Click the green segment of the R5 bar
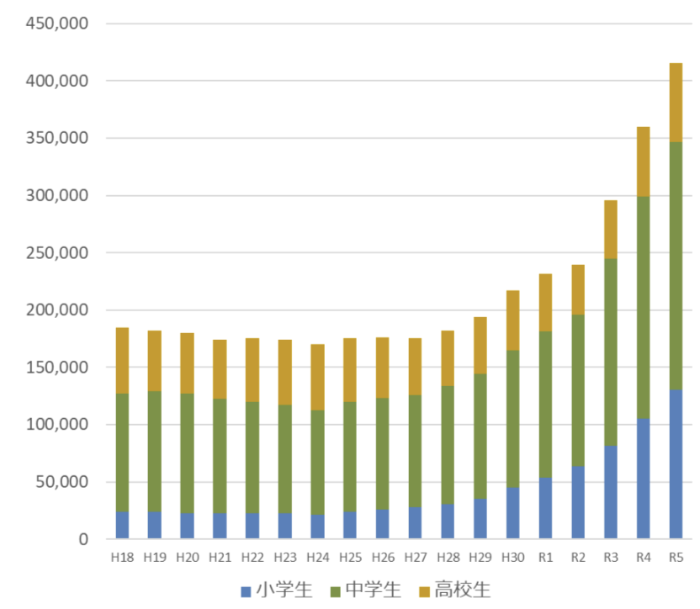Image resolution: width=700 pixels, height=609 pixels. coord(676,266)
